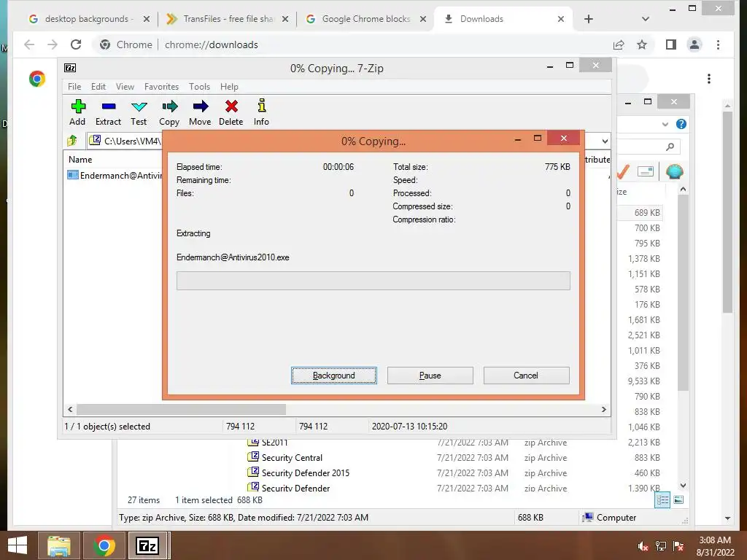Click the network tray icon
The height and width of the screenshot is (560, 747).
[x=661, y=546]
